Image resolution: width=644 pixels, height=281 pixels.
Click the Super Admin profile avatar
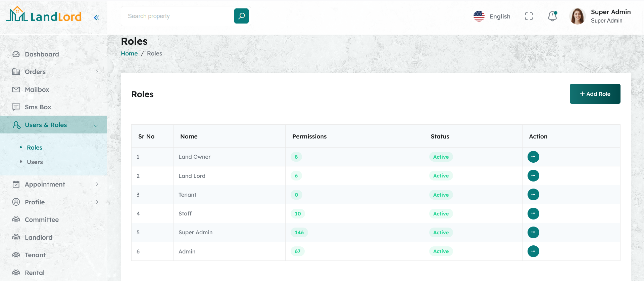577,16
